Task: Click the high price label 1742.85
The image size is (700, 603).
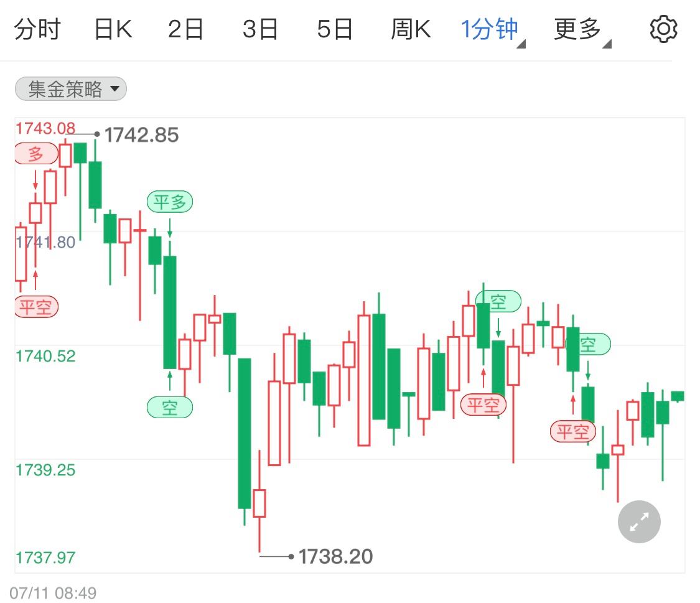Action: pyautogui.click(x=142, y=134)
